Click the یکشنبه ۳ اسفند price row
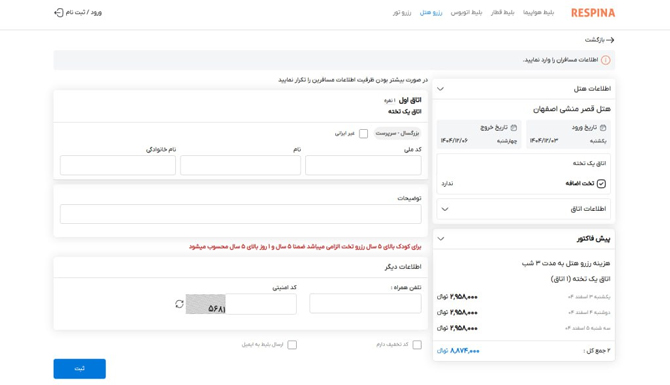Image resolution: width=670 pixels, height=385 pixels. point(523,297)
